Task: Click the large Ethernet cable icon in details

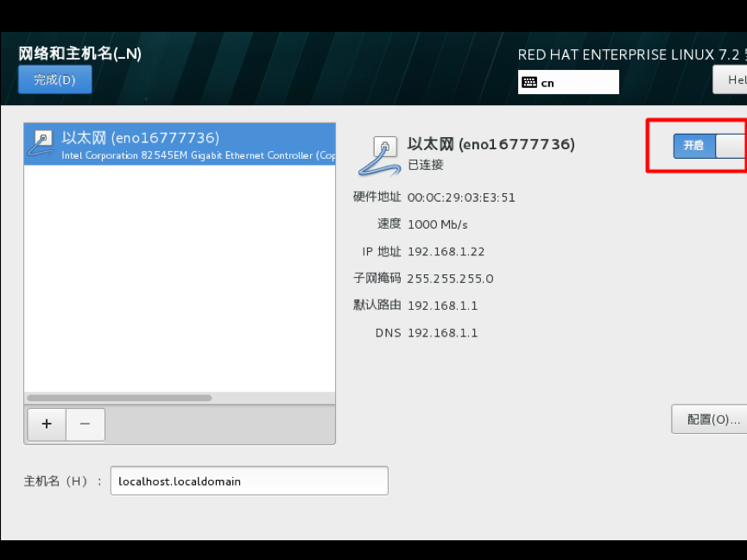Action: tap(380, 156)
